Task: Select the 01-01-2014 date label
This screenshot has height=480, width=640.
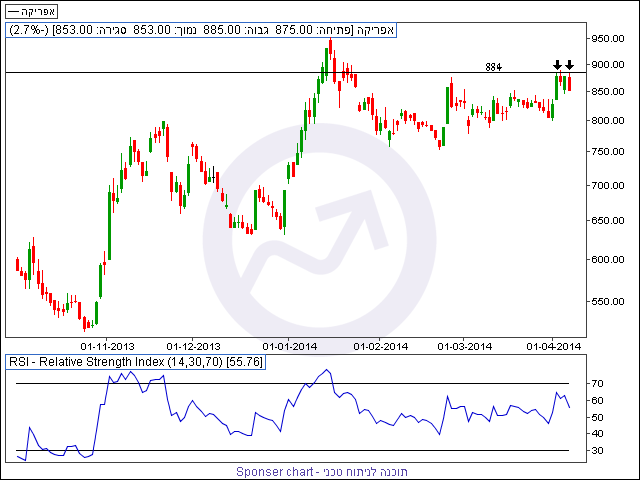Action: point(290,347)
